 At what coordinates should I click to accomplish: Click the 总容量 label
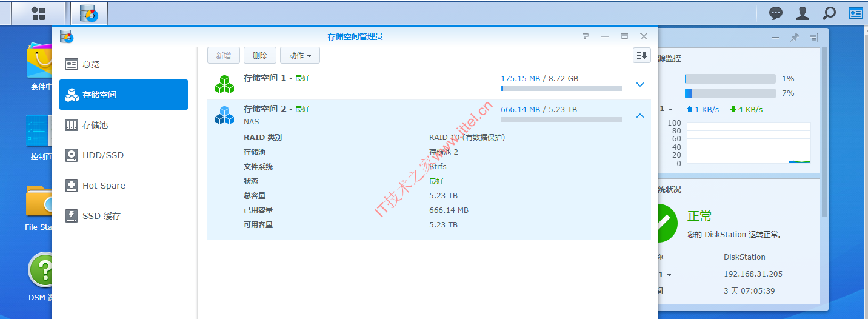pos(255,196)
